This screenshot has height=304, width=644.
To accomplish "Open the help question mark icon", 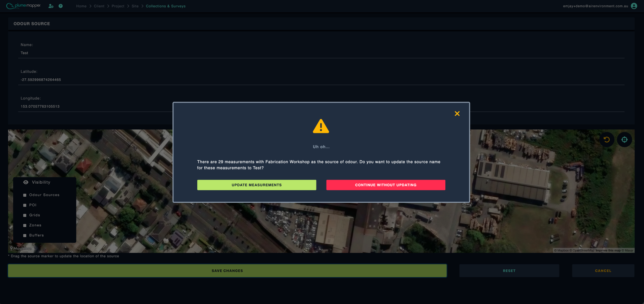I will tap(61, 6).
